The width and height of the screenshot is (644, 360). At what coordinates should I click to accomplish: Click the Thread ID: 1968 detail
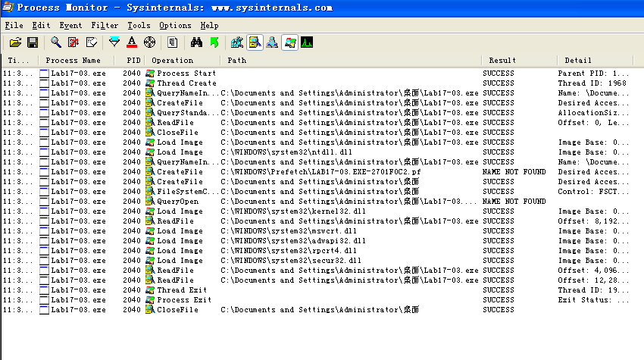592,83
